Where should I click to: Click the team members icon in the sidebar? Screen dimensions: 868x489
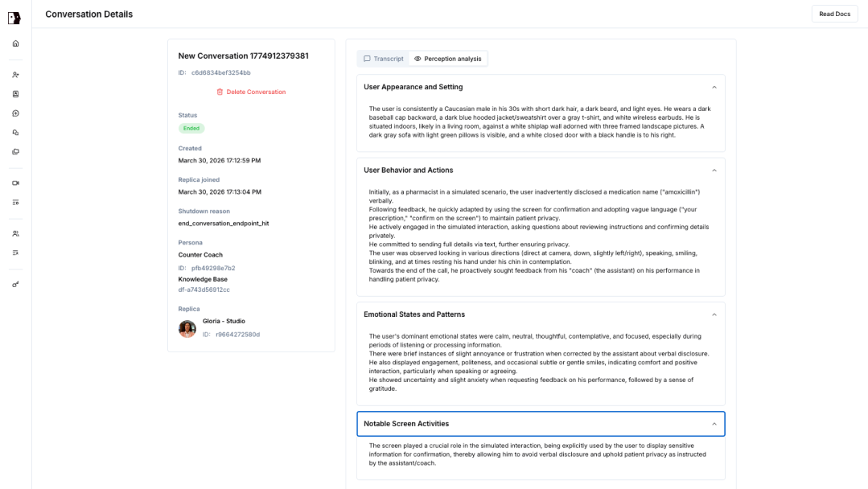[x=14, y=233]
